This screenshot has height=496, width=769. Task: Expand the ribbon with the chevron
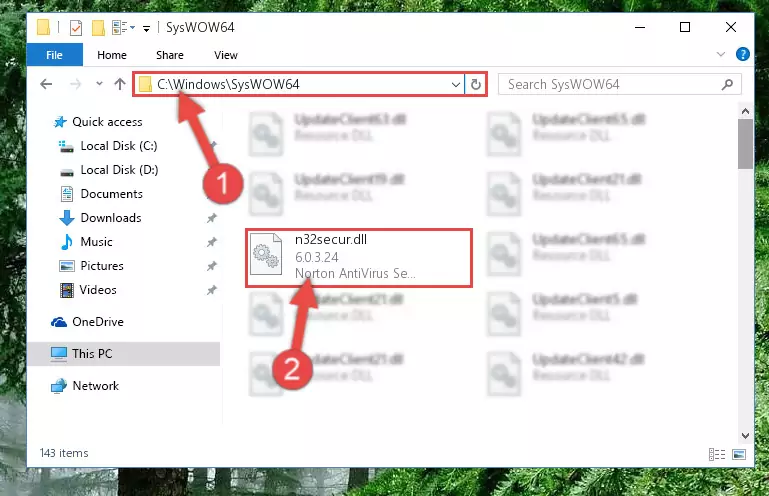coord(720,54)
